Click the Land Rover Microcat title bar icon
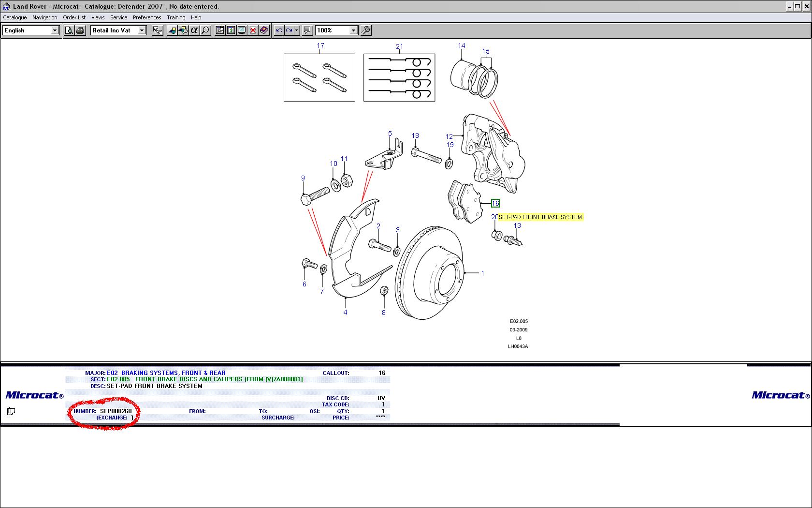The height and width of the screenshot is (508, 812). click(x=6, y=7)
